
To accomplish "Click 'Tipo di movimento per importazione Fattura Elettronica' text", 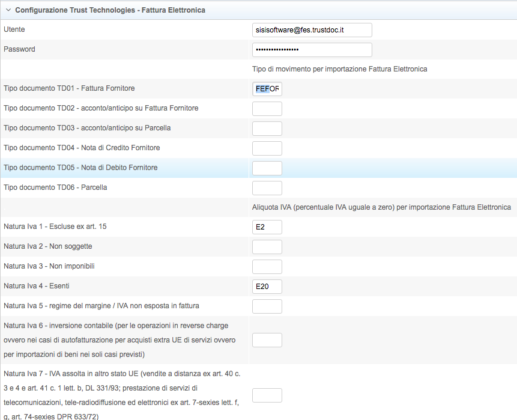I will point(340,69).
